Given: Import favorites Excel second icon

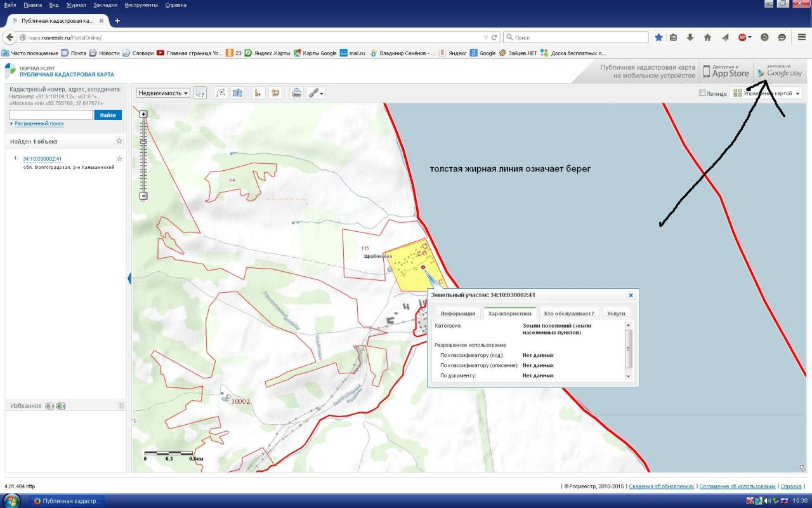Looking at the screenshot, I should pyautogui.click(x=61, y=406).
